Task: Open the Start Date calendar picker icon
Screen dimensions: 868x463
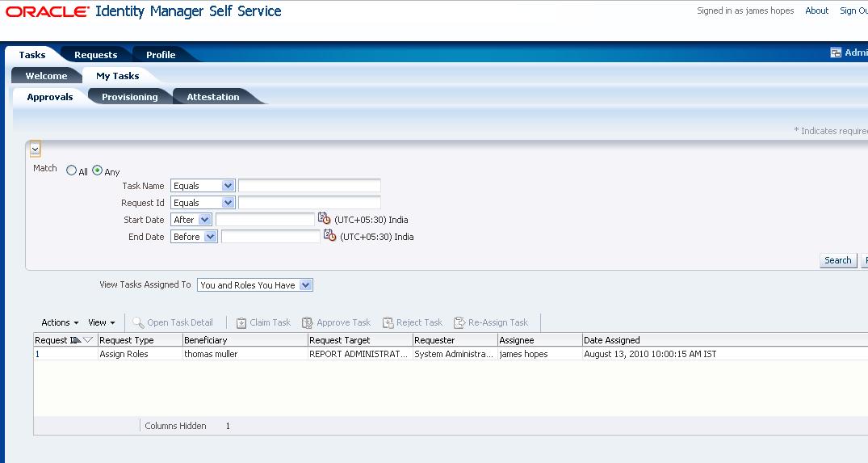Action: click(x=324, y=219)
